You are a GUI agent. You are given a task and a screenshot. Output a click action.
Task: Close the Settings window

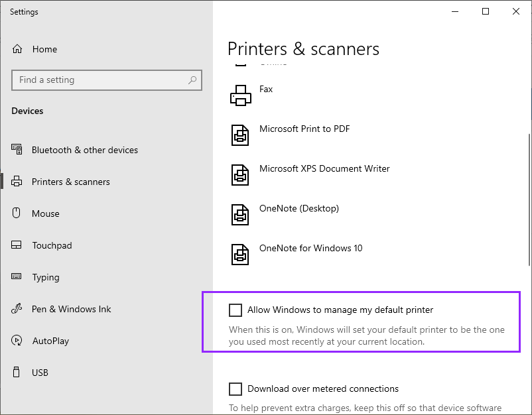click(515, 11)
